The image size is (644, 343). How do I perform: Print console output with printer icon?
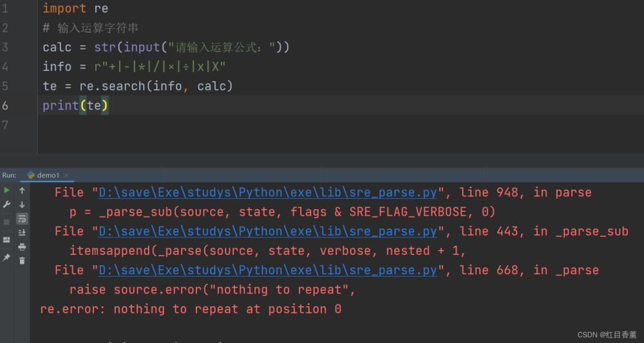point(22,246)
